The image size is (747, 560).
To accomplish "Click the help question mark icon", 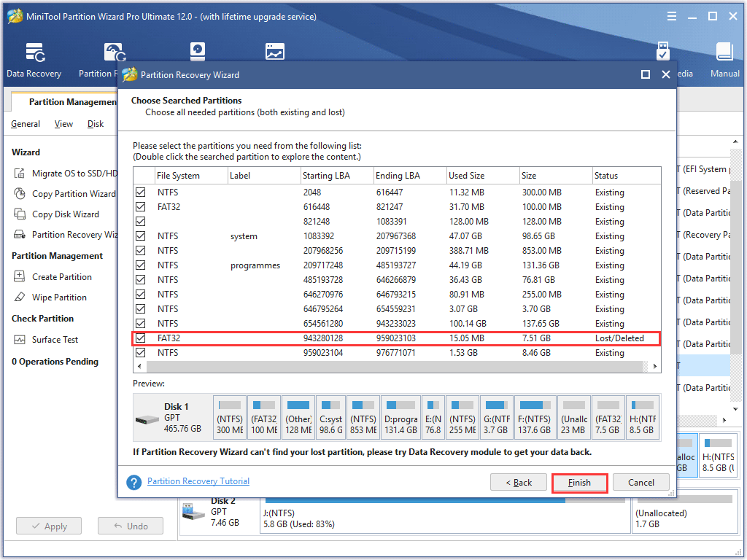I will pyautogui.click(x=134, y=483).
